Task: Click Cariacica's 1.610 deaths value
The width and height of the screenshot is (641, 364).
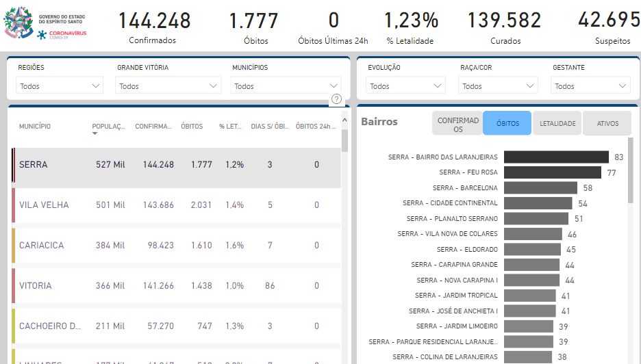Action: coord(201,246)
